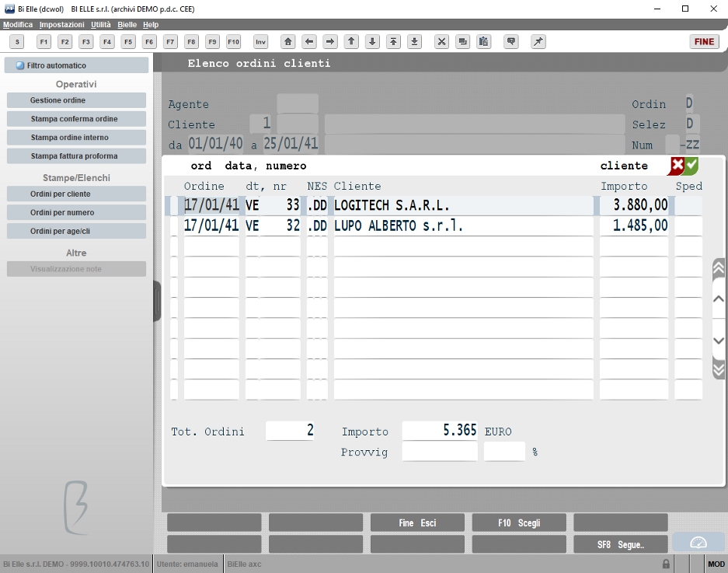Click the single chevron up scroll button

point(718,299)
